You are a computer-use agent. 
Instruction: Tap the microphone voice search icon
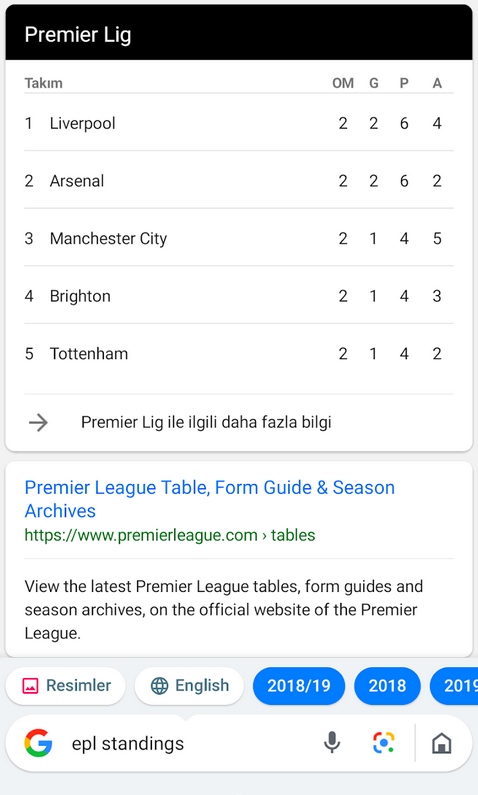332,743
